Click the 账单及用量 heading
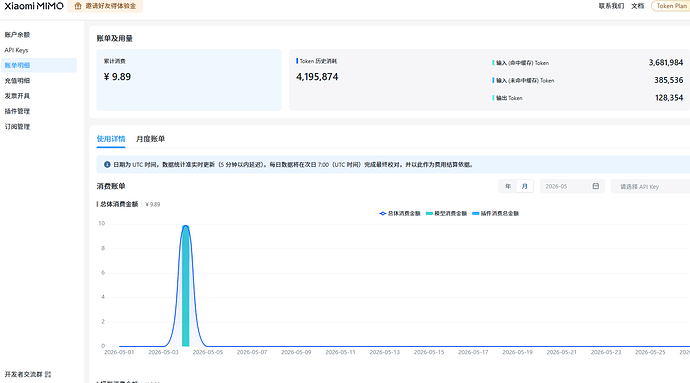Image resolution: width=690 pixels, height=383 pixels. (x=114, y=38)
